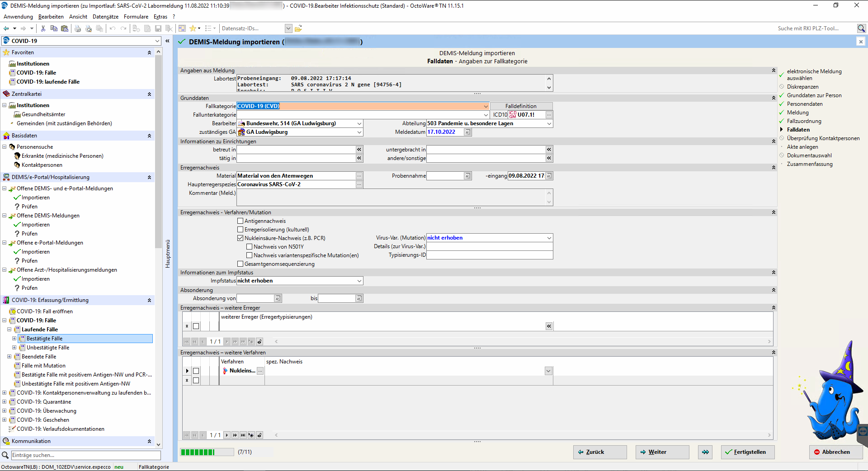Expand the Unbestätigte Fälle tree node

click(x=14, y=348)
